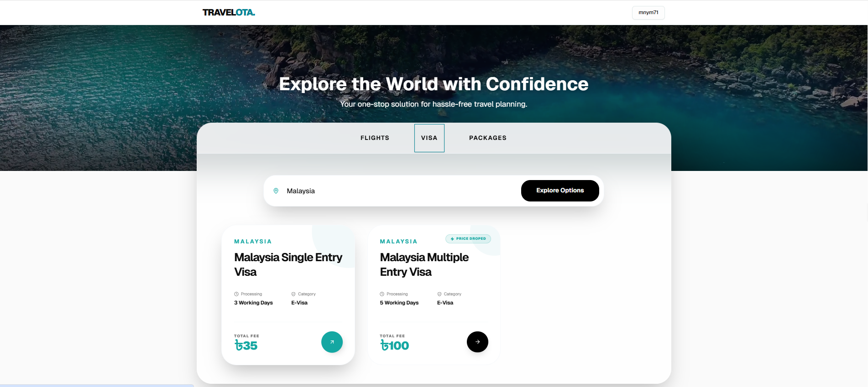Click E-Visa category on Multiple Entry card
Viewport: 868px width, 387px height.
[x=445, y=303]
